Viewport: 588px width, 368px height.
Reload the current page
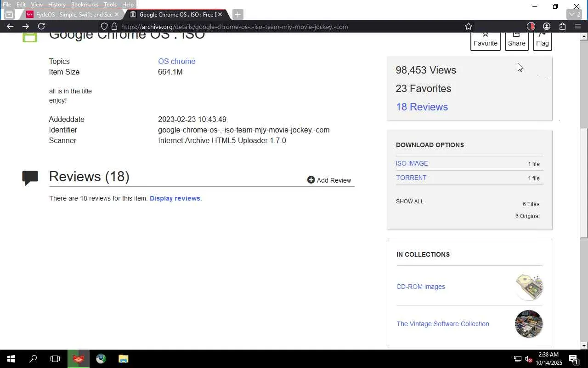coord(41,26)
